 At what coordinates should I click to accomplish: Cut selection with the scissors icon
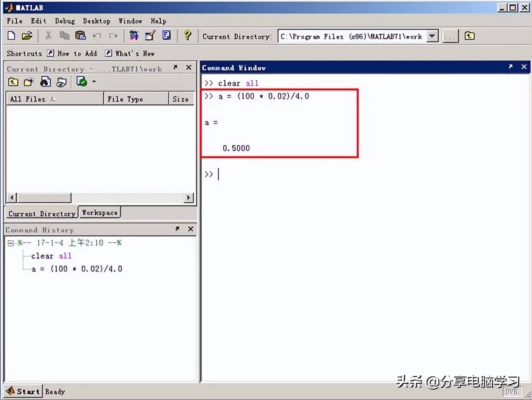(48, 36)
